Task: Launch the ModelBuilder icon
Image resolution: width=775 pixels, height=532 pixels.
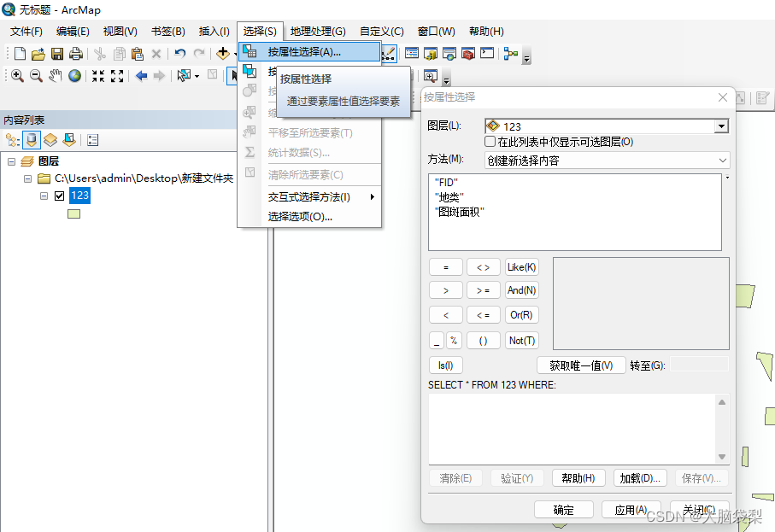Action: coord(511,53)
